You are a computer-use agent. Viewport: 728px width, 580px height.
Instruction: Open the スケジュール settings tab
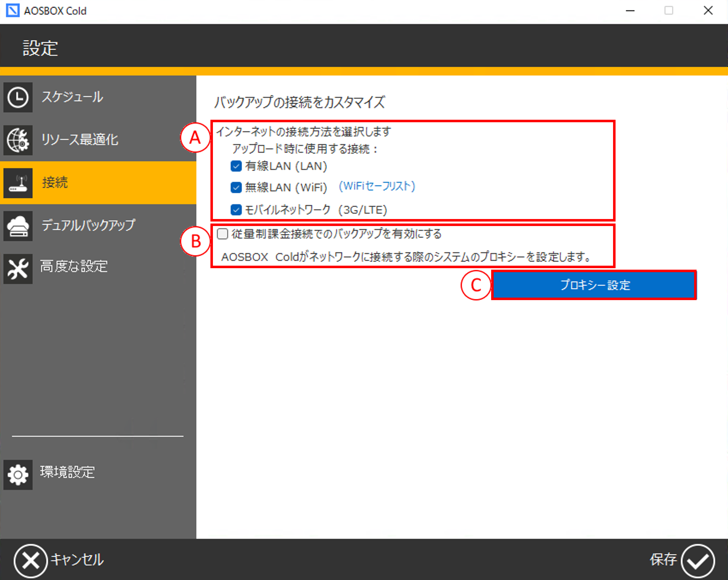(72, 97)
